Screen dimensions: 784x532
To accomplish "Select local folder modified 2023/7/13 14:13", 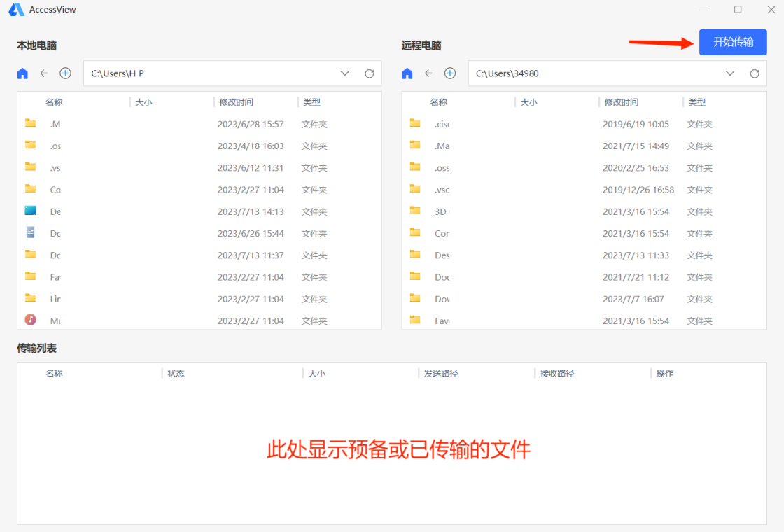I will pyautogui.click(x=199, y=211).
